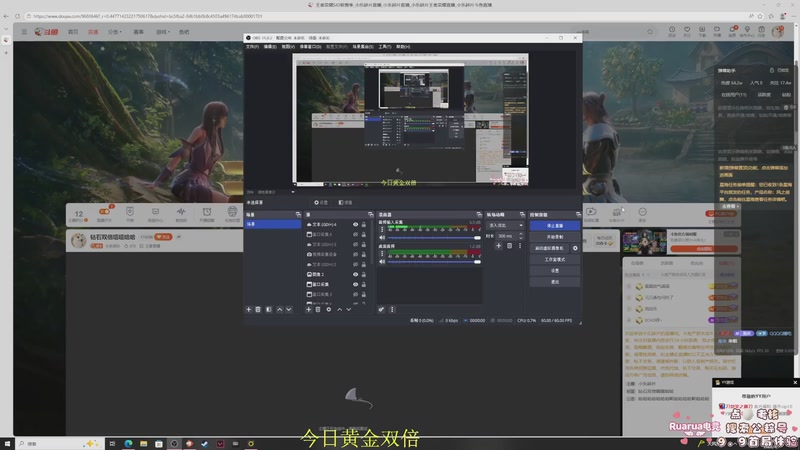
Task: Open source properties gear in sources toolbar
Action: [x=329, y=309]
